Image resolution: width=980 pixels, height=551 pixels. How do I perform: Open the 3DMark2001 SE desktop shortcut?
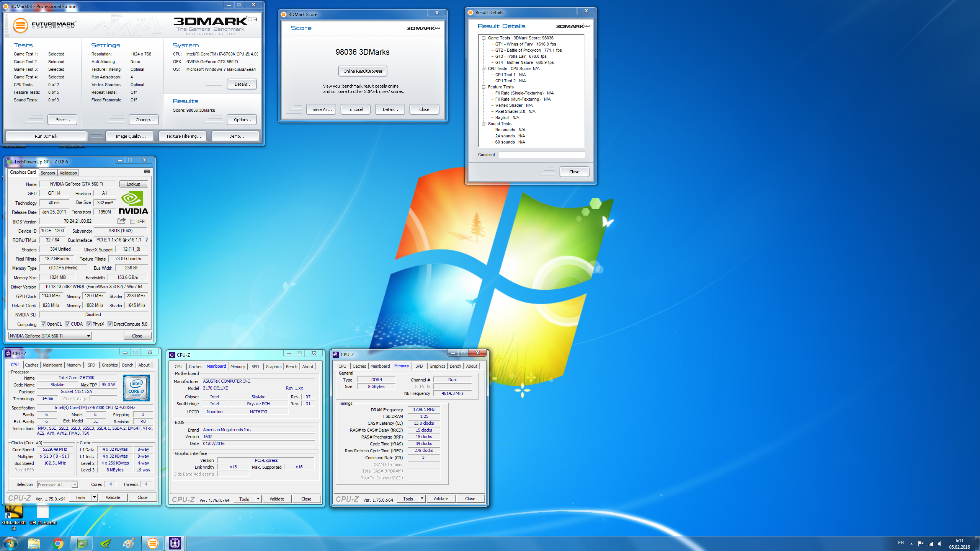click(14, 517)
